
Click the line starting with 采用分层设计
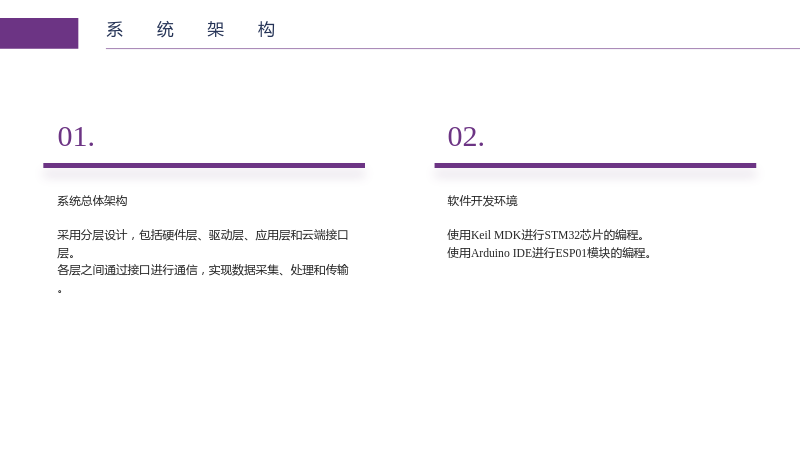point(203,235)
